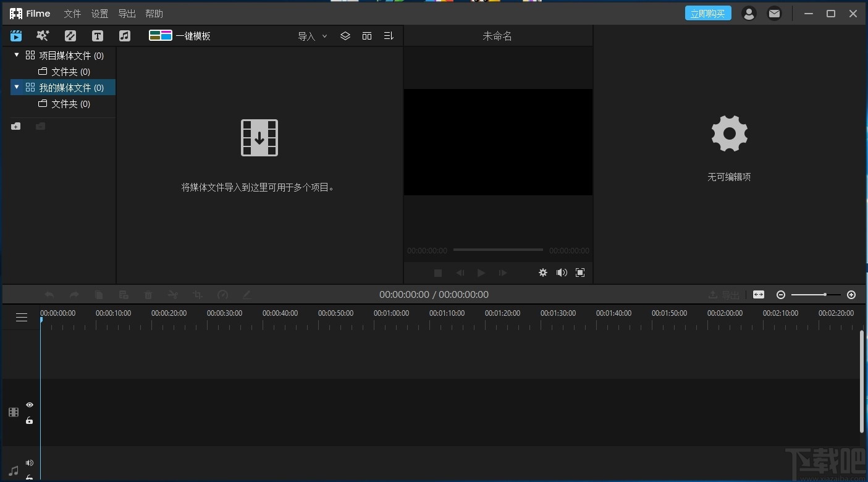Toggle the video track lock icon
The image size is (868, 482).
coord(29,420)
